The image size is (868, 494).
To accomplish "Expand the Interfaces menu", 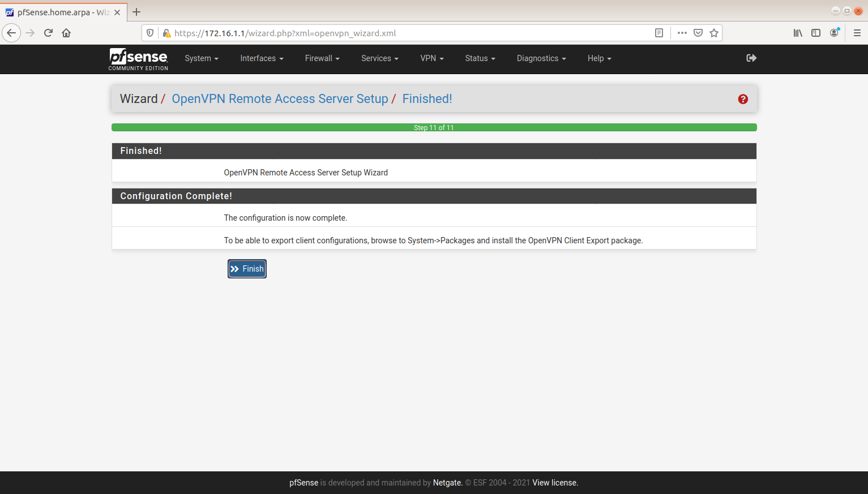I will coord(262,58).
